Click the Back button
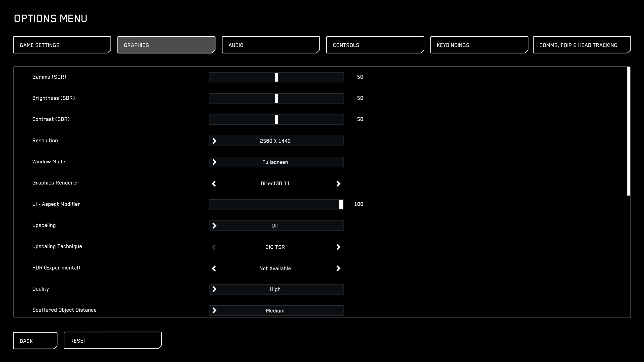The width and height of the screenshot is (644, 362). click(x=35, y=341)
